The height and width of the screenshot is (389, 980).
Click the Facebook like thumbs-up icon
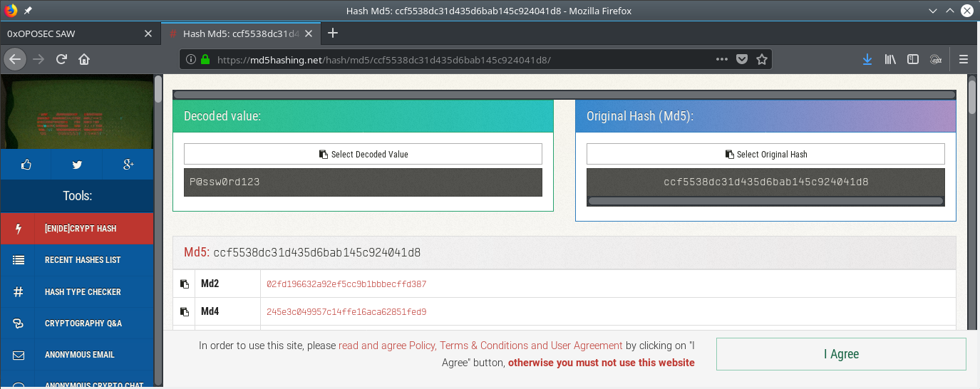[x=26, y=165]
